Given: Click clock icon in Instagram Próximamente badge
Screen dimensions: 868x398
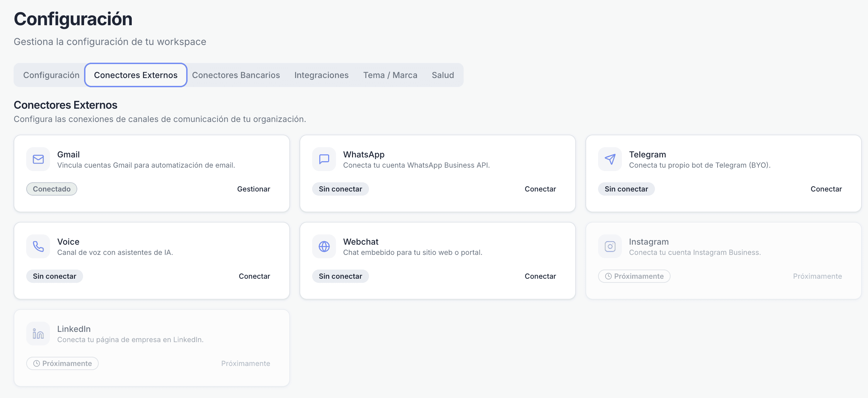Looking at the screenshot, I should 608,276.
